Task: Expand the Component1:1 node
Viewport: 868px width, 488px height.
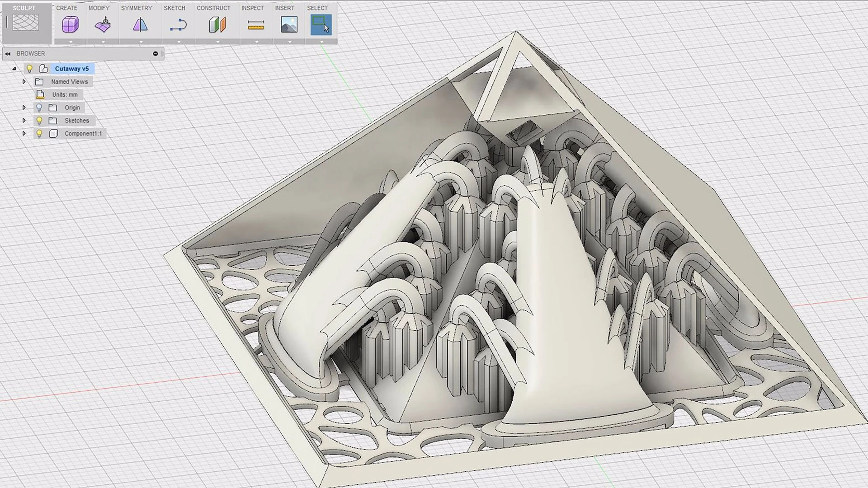Action: [24, 133]
